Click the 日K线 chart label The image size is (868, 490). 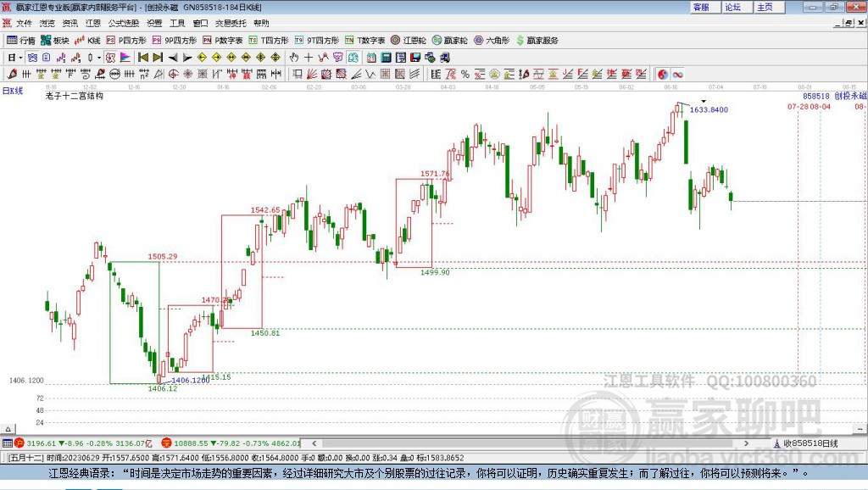coord(13,91)
